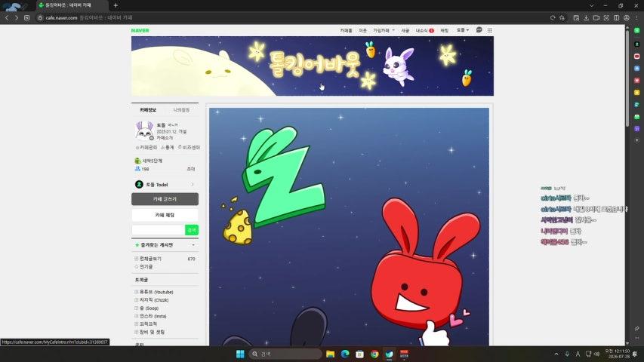Go forward with the browser forward arrow

(x=17, y=17)
